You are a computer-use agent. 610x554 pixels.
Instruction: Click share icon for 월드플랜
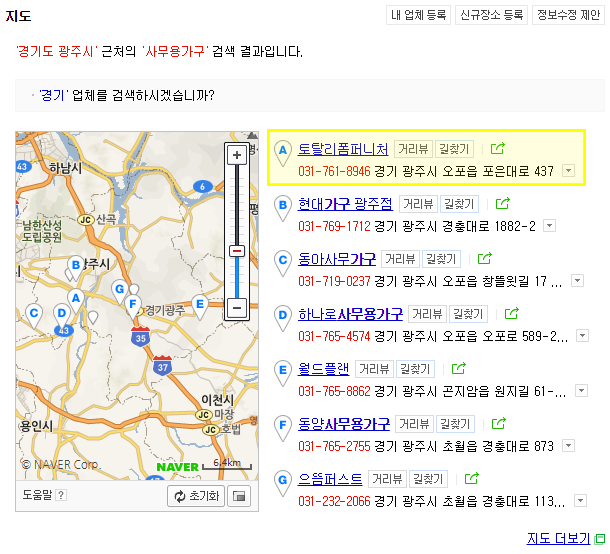coord(459,368)
